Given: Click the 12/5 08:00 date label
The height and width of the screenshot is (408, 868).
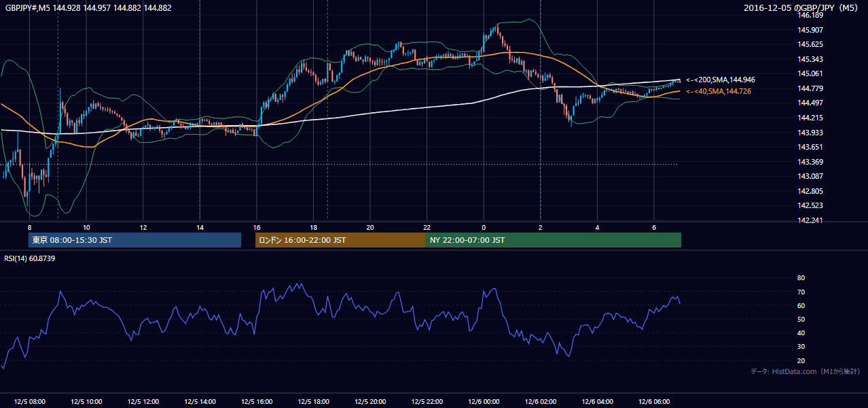Looking at the screenshot, I should [x=29, y=402].
